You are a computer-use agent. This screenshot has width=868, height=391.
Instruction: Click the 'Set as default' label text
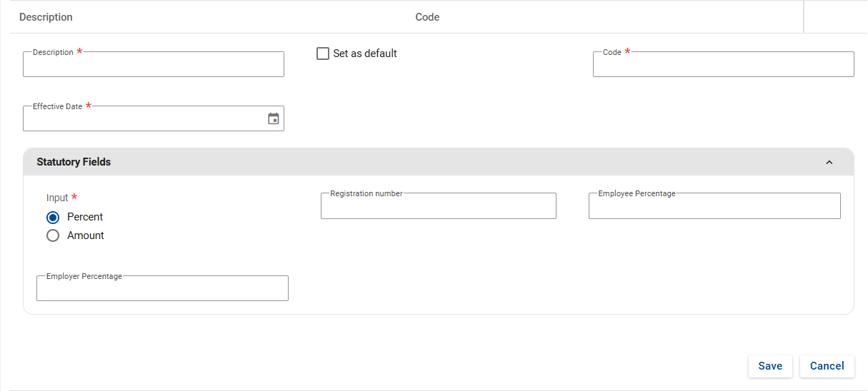pyautogui.click(x=365, y=54)
